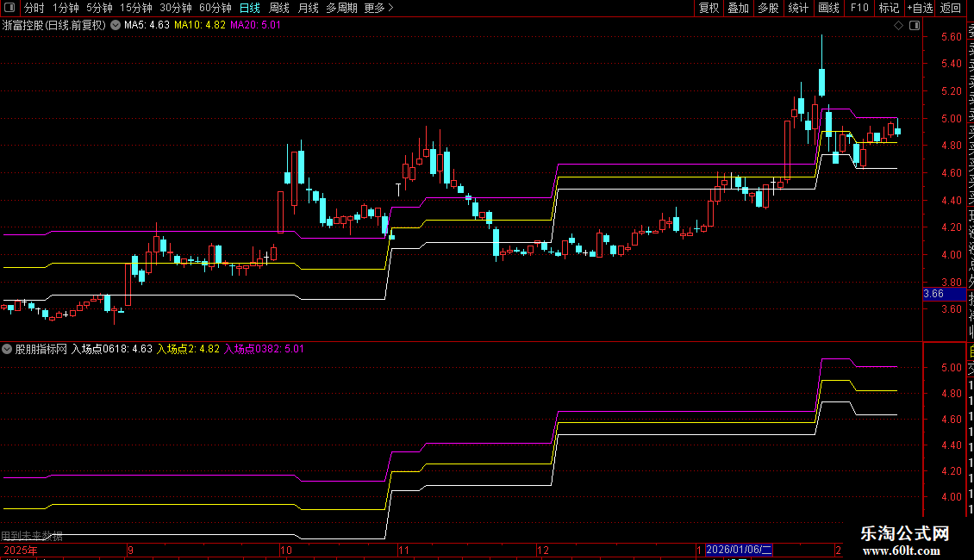The height and width of the screenshot is (560, 974).
Task: Add stock via +自选 button
Action: pyautogui.click(x=920, y=8)
